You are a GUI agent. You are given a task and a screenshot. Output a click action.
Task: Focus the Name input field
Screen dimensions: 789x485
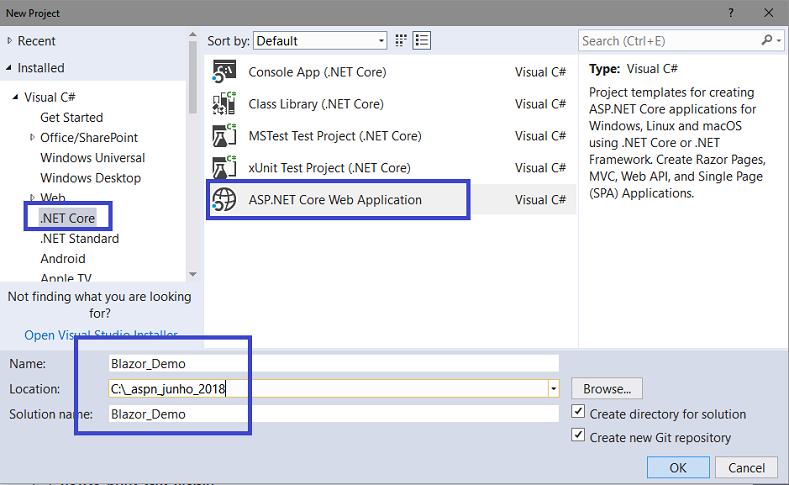333,363
